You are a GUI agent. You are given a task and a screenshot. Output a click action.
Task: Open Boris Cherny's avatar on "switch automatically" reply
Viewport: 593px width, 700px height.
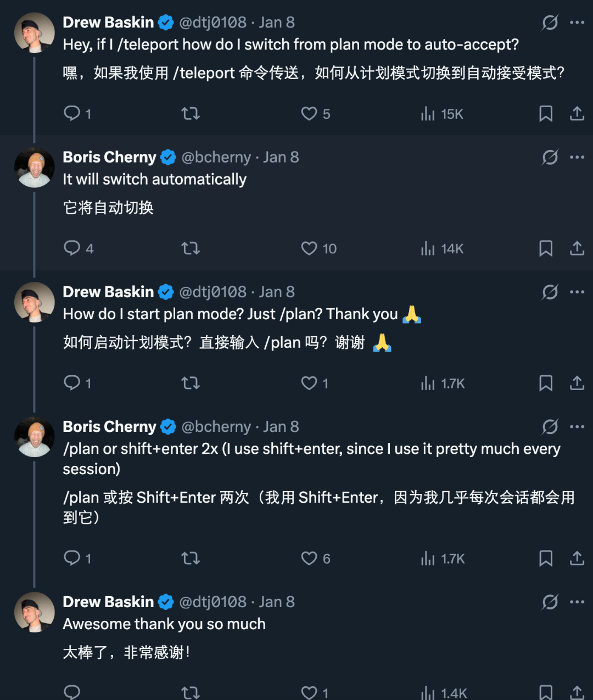click(34, 168)
